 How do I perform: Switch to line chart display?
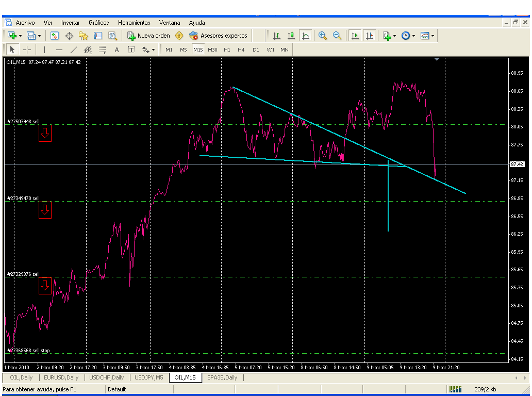(306, 36)
